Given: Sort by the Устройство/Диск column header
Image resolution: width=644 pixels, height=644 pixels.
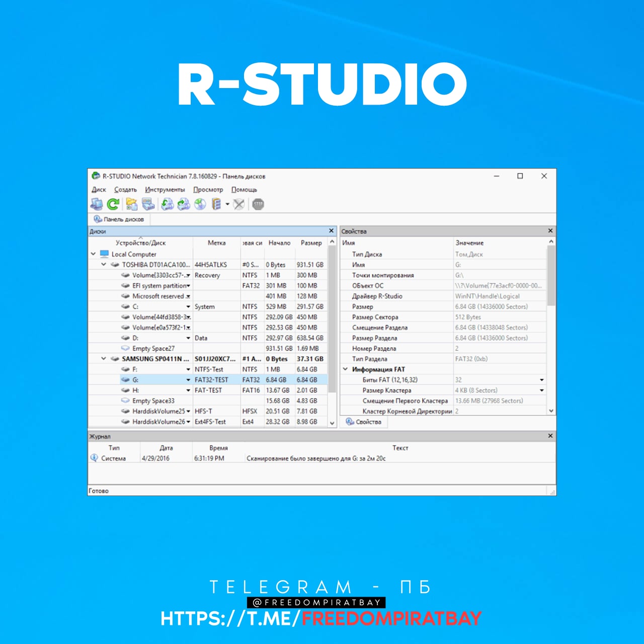Looking at the screenshot, I should pos(140,243).
